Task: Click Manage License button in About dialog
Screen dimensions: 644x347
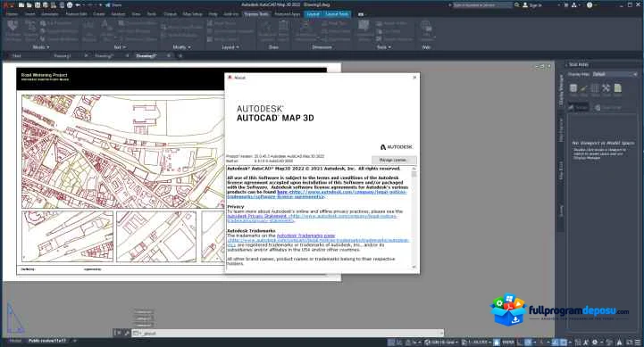Action: point(393,160)
